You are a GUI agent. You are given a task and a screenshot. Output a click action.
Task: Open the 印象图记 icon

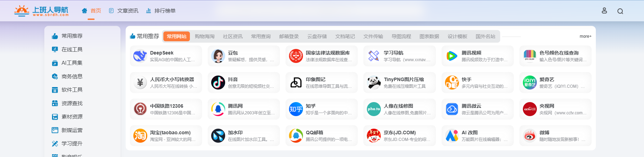pyautogui.click(x=296, y=83)
